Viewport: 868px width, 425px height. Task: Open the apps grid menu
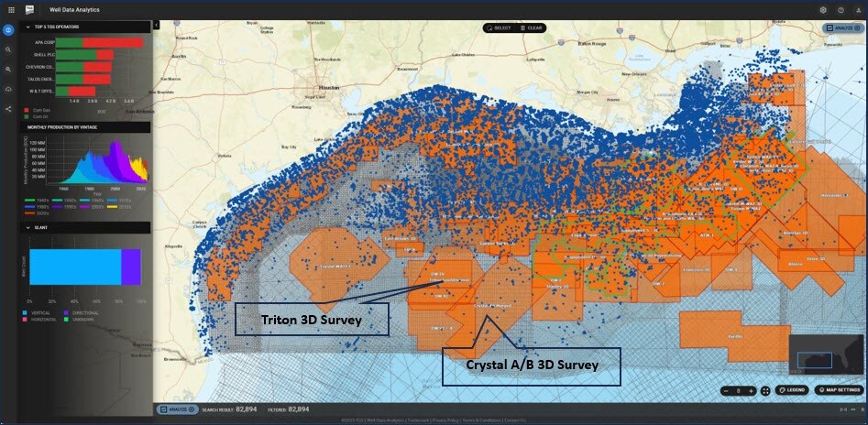coord(11,9)
